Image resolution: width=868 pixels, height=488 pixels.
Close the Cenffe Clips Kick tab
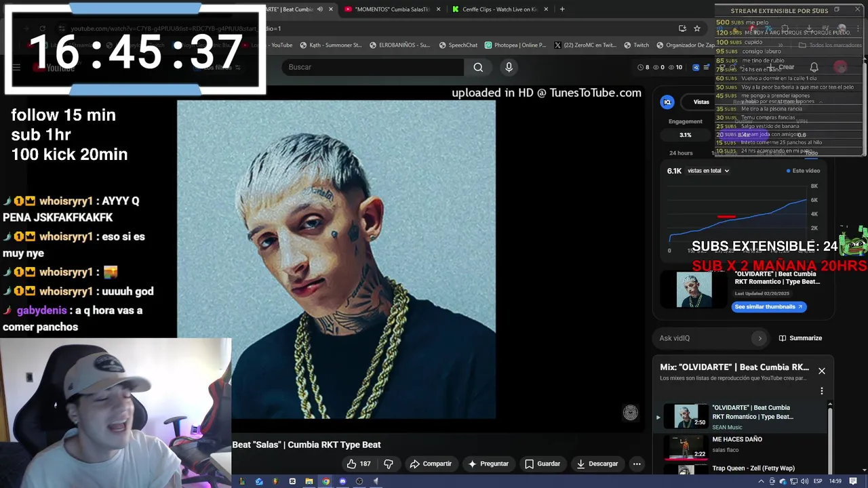tap(546, 9)
